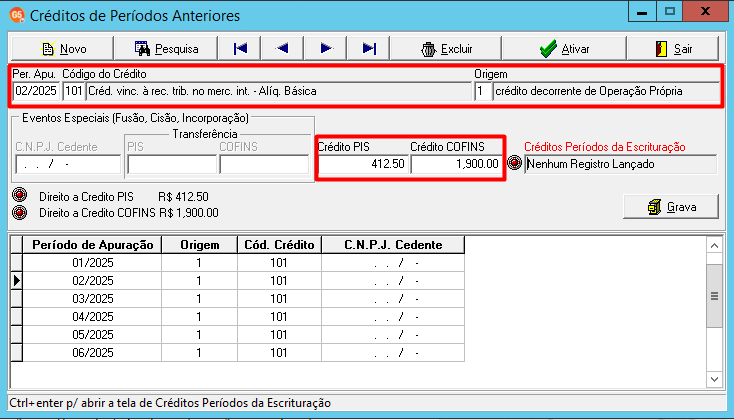The image size is (734, 420).
Task: Select row 06/2025 in the grid
Action: tap(243, 353)
